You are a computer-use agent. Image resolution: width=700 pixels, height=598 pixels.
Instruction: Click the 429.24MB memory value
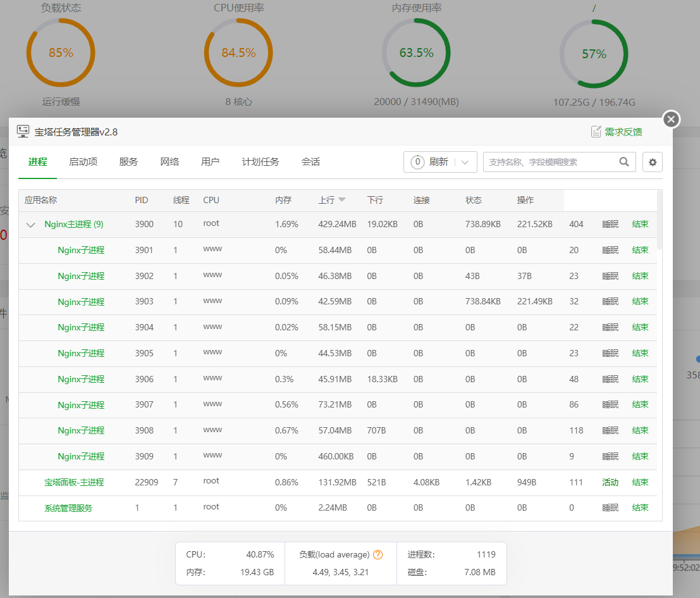[x=337, y=224]
